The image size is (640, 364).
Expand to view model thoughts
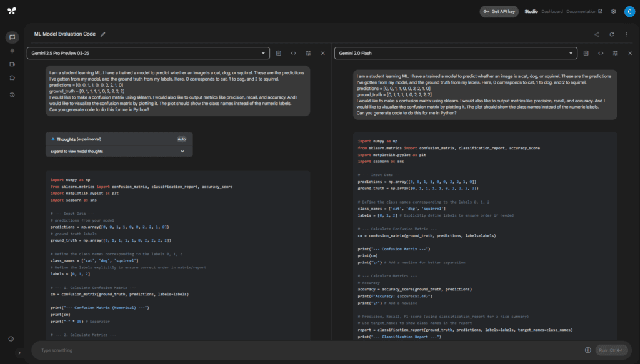point(119,151)
